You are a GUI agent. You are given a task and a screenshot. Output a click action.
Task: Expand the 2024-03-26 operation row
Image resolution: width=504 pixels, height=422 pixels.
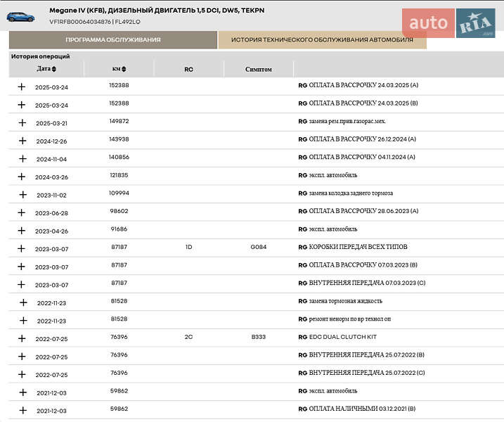coord(22,177)
